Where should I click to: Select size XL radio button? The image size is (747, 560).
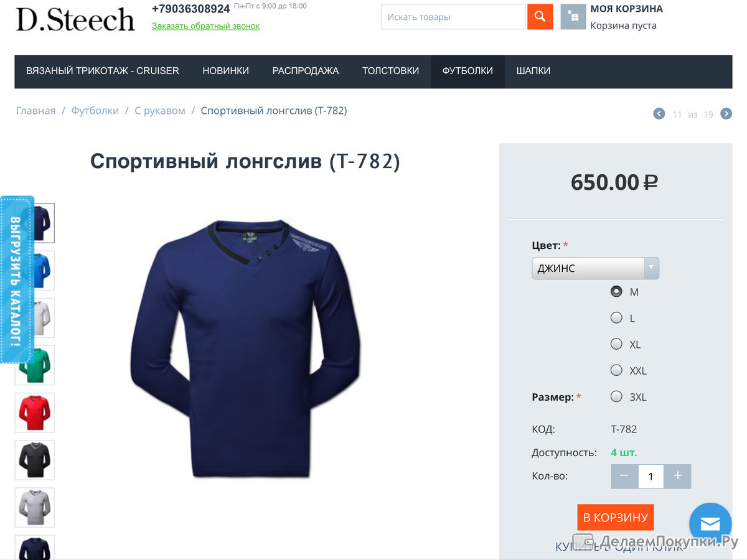tap(616, 344)
